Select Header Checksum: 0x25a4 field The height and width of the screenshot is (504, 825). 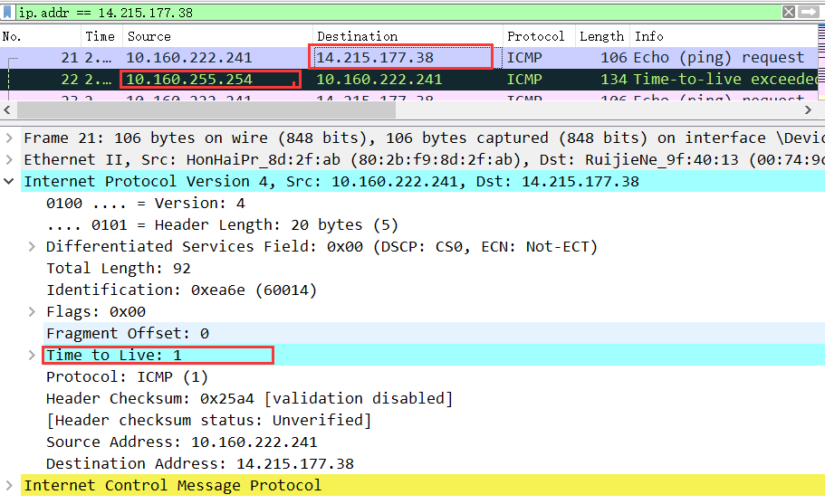249,398
